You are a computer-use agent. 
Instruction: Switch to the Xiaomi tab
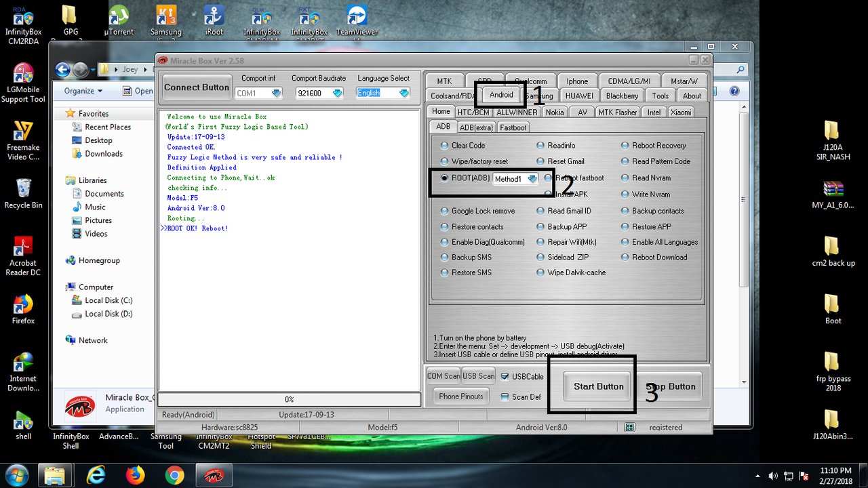click(682, 112)
